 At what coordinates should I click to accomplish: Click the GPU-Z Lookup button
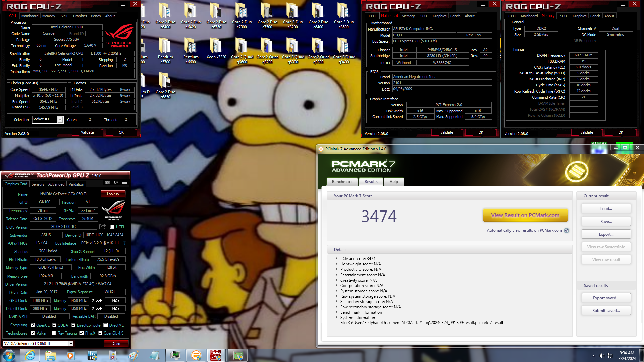pos(113,194)
